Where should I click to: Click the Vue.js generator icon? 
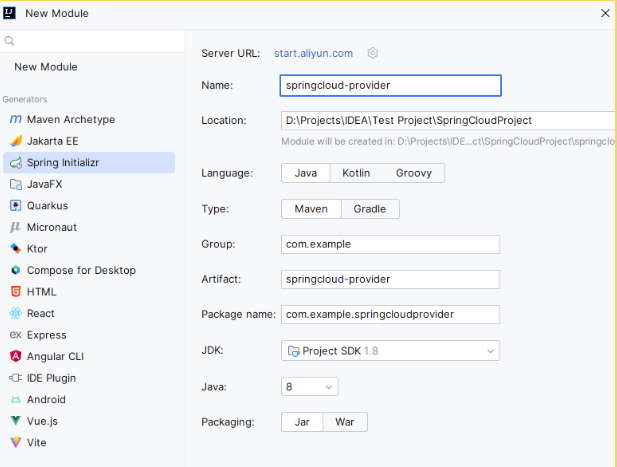pyautogui.click(x=16, y=421)
